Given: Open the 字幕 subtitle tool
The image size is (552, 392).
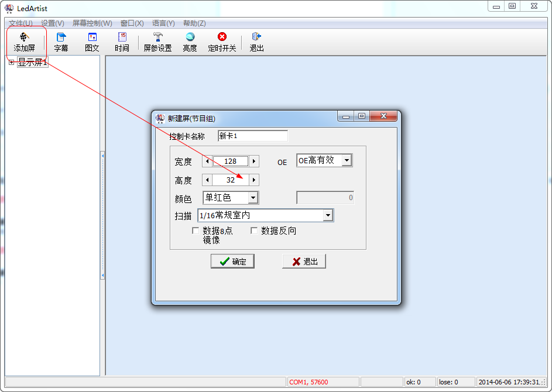Looking at the screenshot, I should [x=61, y=42].
